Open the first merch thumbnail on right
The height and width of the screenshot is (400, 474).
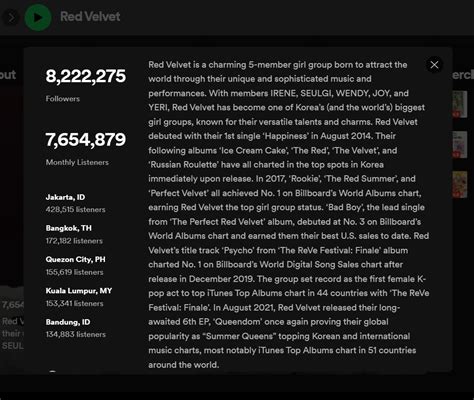(x=460, y=104)
